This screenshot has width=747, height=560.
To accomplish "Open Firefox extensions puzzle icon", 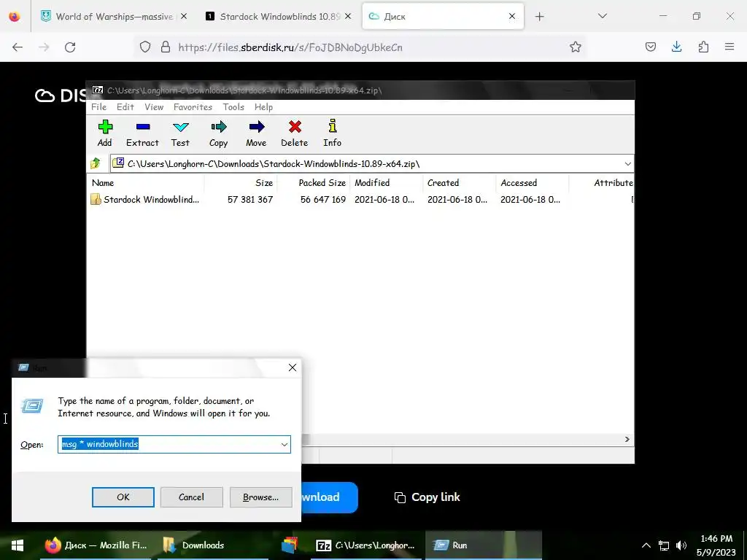I will (x=703, y=47).
